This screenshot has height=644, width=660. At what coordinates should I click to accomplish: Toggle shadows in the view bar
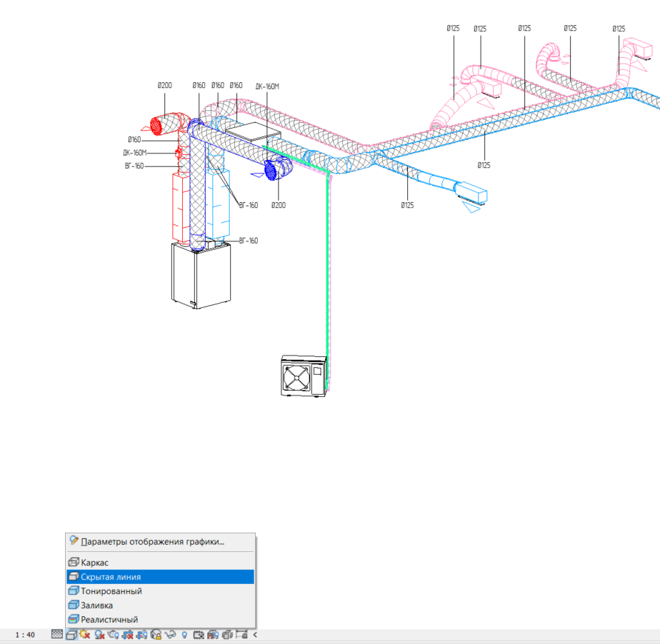coord(99,635)
